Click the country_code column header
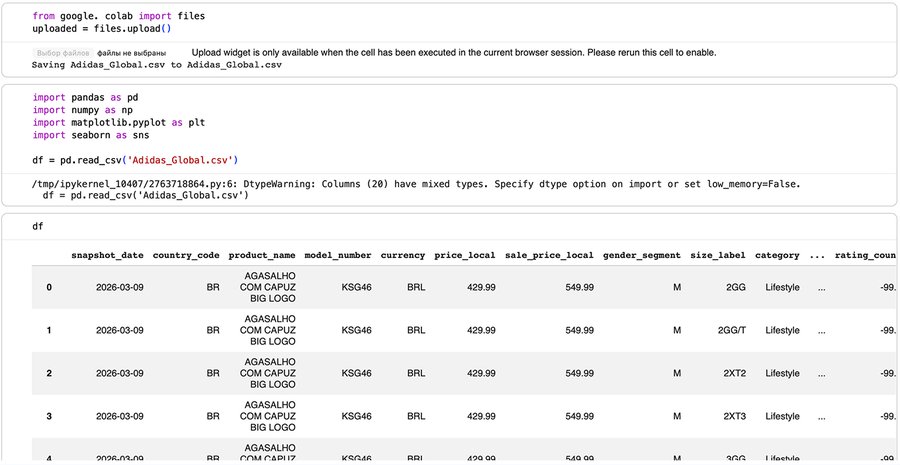The height and width of the screenshot is (465, 900). point(186,255)
